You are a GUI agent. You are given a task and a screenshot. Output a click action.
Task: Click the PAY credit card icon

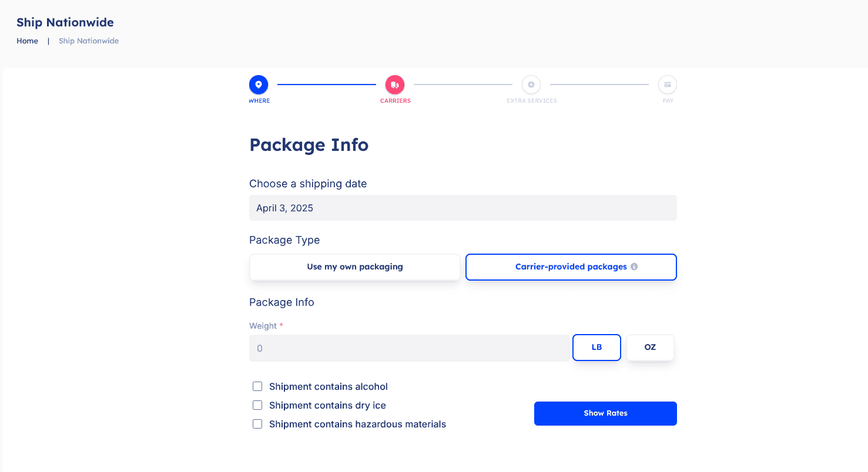pos(668,85)
